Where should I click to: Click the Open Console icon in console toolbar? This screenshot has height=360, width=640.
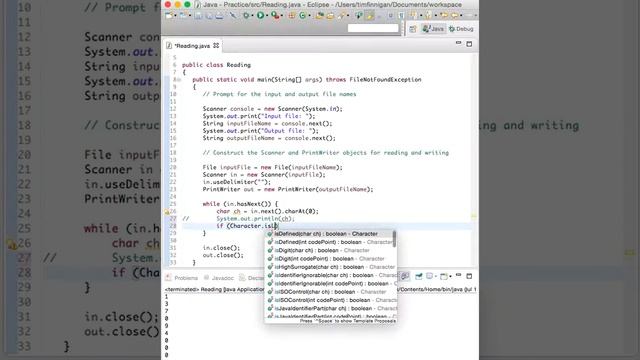pos(443,276)
